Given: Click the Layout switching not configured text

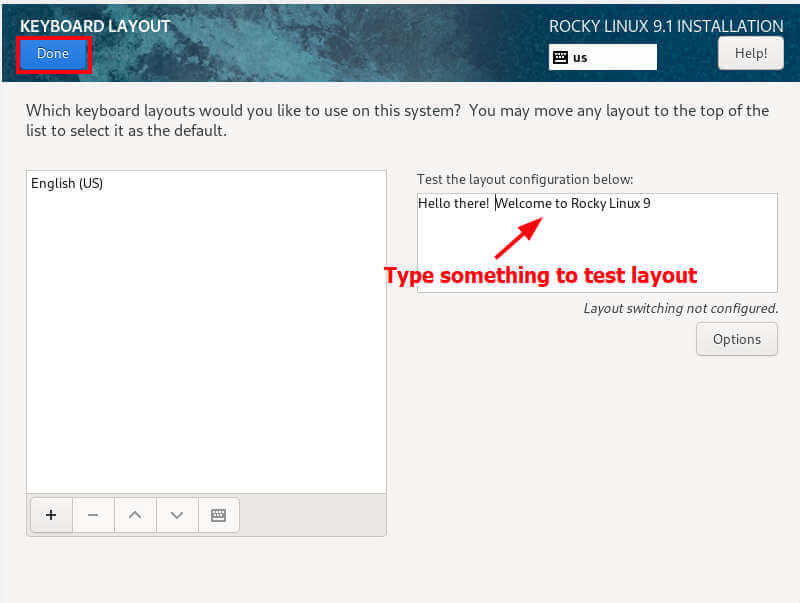Looking at the screenshot, I should tap(681, 308).
